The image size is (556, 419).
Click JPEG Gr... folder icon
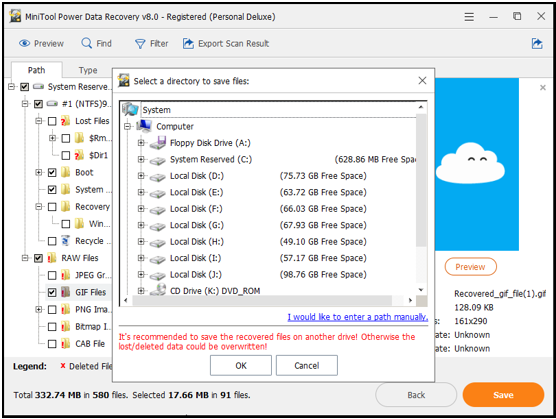coord(65,275)
